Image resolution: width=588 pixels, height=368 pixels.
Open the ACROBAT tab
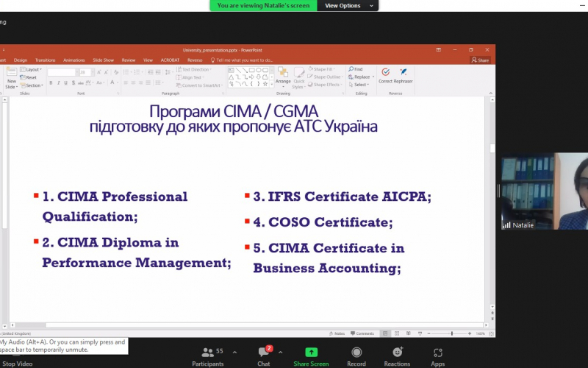click(x=170, y=60)
